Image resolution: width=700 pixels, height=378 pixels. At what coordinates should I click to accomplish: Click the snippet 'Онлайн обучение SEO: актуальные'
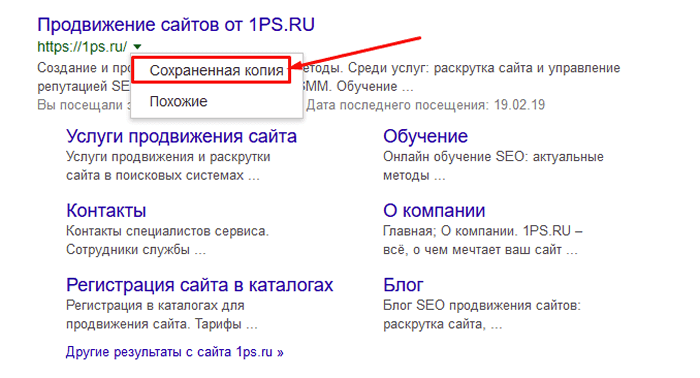click(493, 157)
